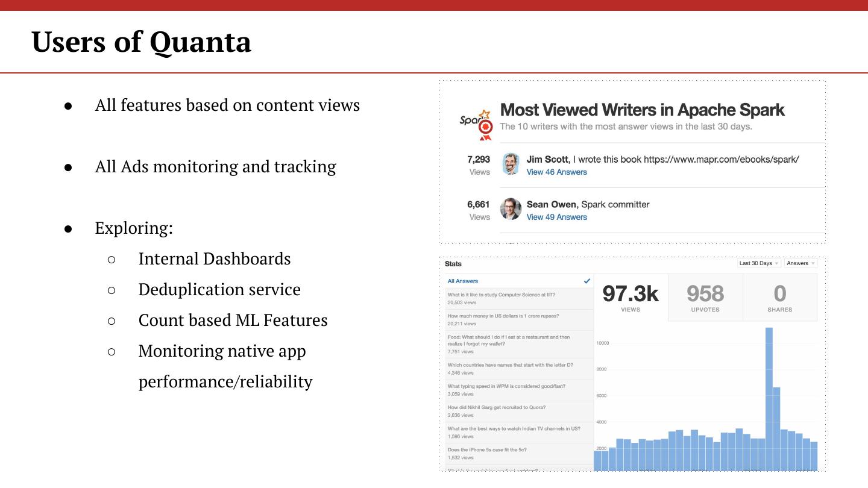Select the All Answers row
868x488 pixels.
click(x=519, y=281)
